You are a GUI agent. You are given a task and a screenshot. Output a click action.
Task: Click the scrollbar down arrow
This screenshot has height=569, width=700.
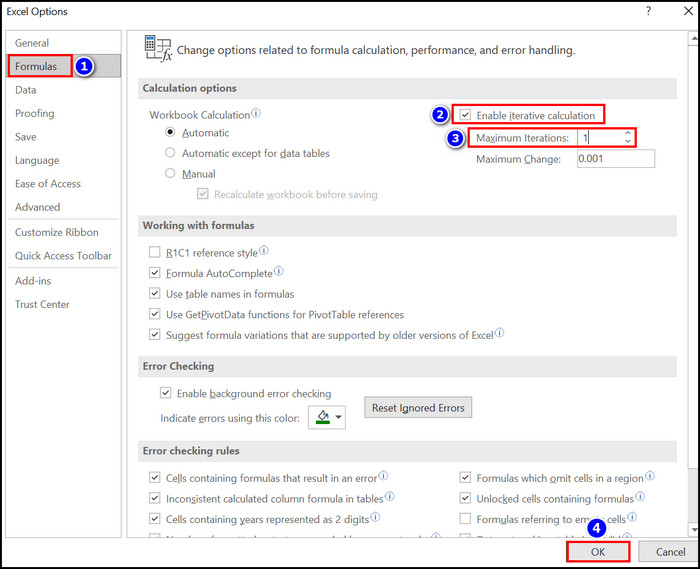pyautogui.click(x=693, y=530)
